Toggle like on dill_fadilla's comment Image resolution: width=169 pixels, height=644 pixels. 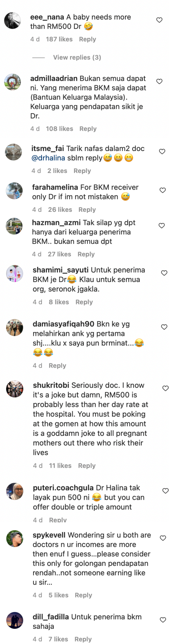[x=163, y=620]
